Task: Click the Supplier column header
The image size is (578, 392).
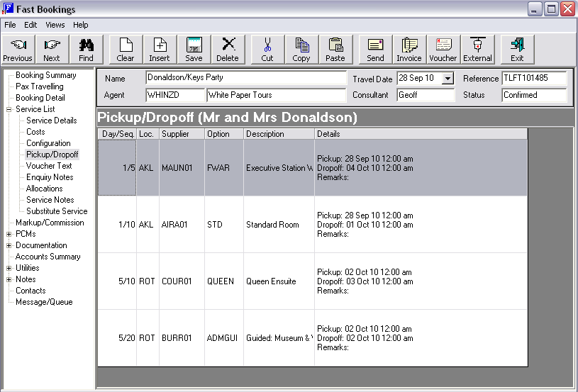Action: click(x=182, y=134)
